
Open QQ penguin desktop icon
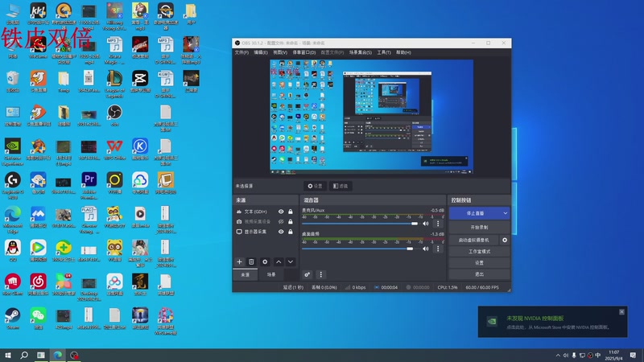click(x=13, y=251)
